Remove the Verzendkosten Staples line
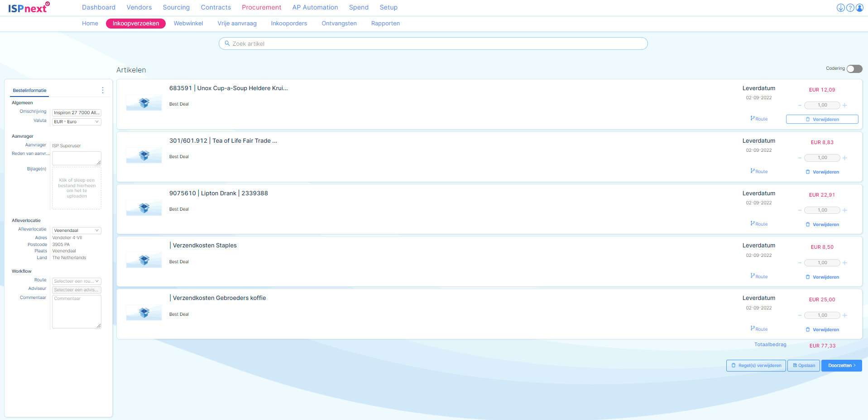Screen dimensions: 868x420 [822, 277]
